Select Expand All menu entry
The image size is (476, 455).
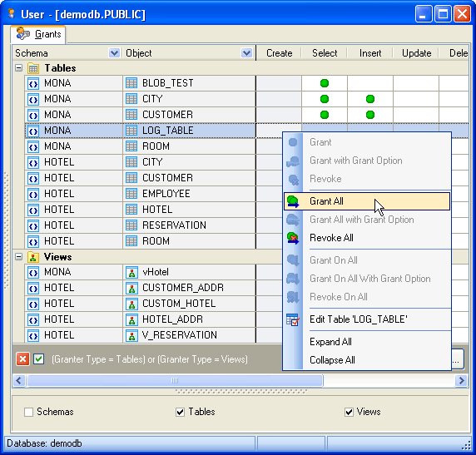click(330, 342)
